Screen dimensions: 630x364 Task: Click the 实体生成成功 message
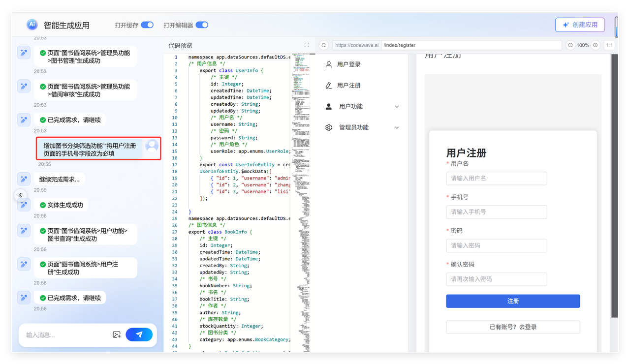pyautogui.click(x=61, y=205)
